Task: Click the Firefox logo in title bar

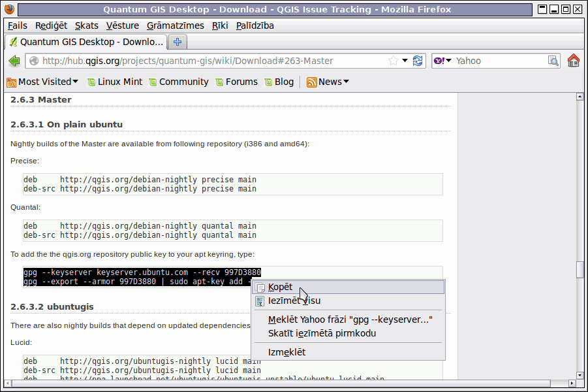Action: (9, 9)
